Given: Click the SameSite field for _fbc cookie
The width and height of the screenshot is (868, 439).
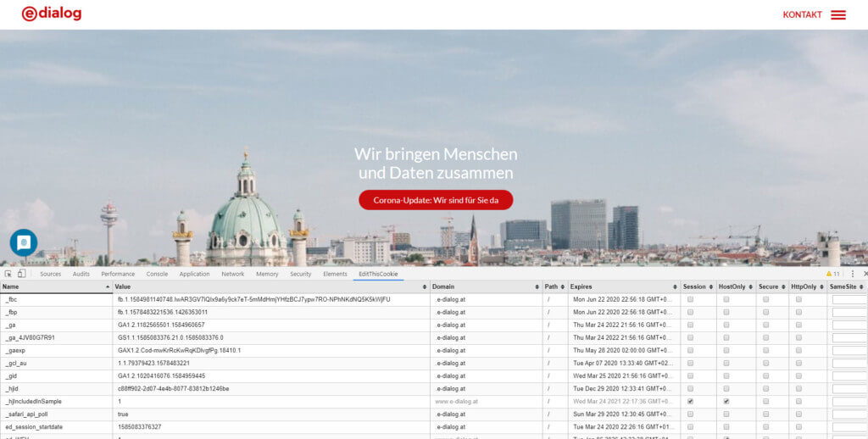Looking at the screenshot, I should click(x=849, y=299).
